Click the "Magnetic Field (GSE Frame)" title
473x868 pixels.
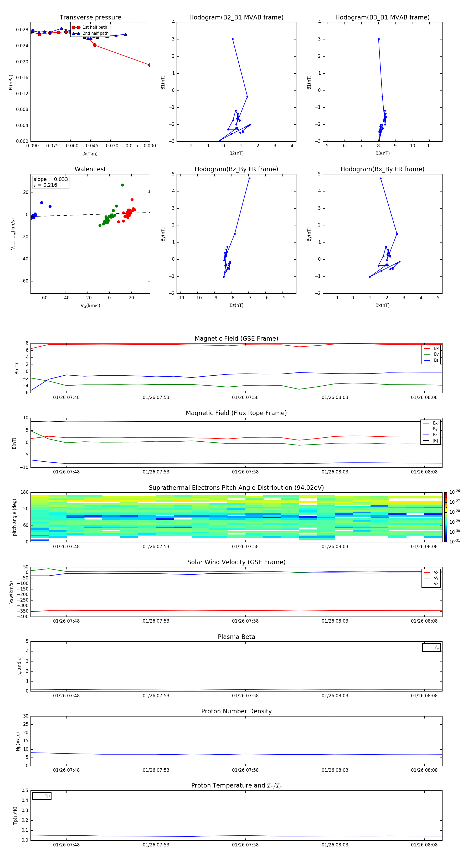click(x=236, y=339)
